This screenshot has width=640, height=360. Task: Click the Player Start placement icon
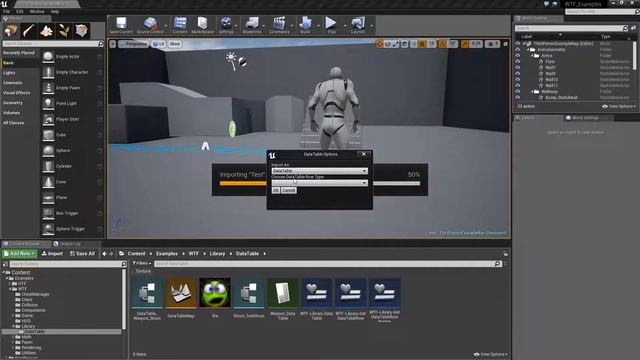click(48, 119)
